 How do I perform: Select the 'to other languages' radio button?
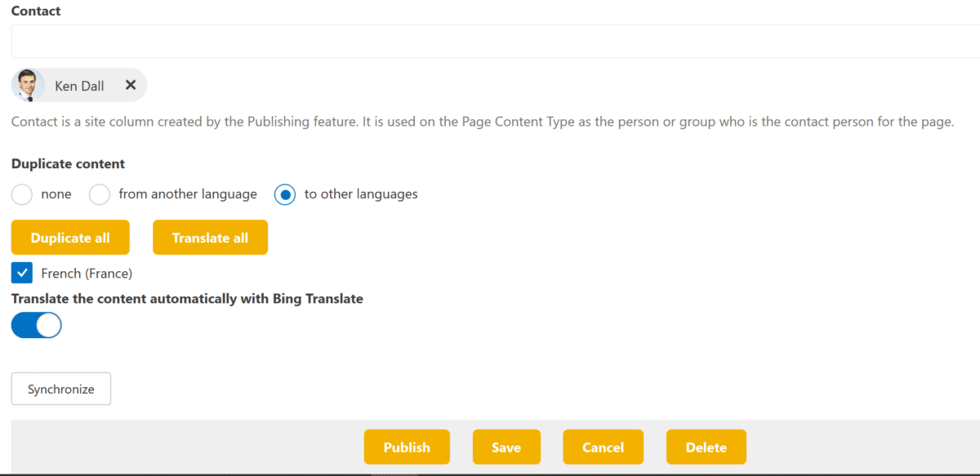[285, 194]
